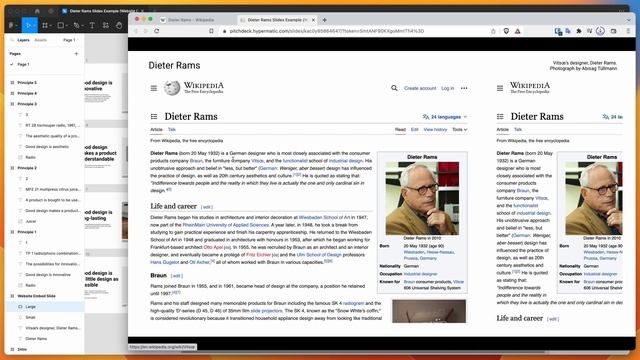Click the Create account link
This screenshot has height=360, width=640.
pos(420,88)
